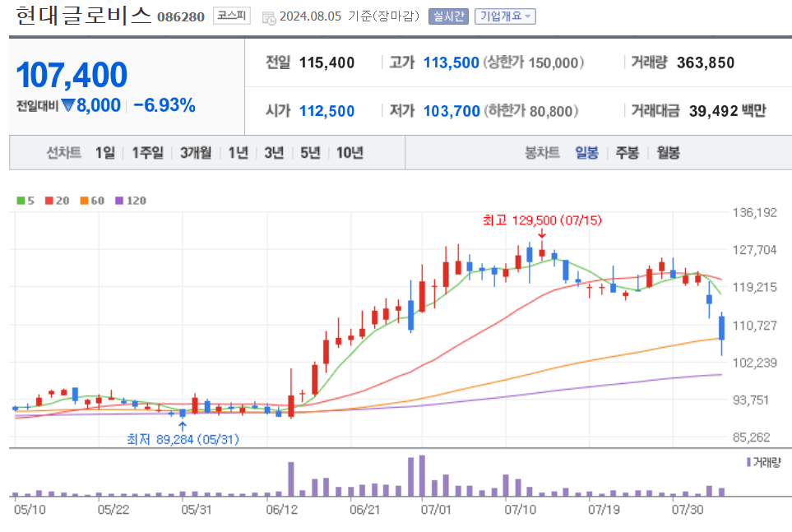Click the green 5-day moving average swatch
Screen dimensions: 792x532
(21, 201)
